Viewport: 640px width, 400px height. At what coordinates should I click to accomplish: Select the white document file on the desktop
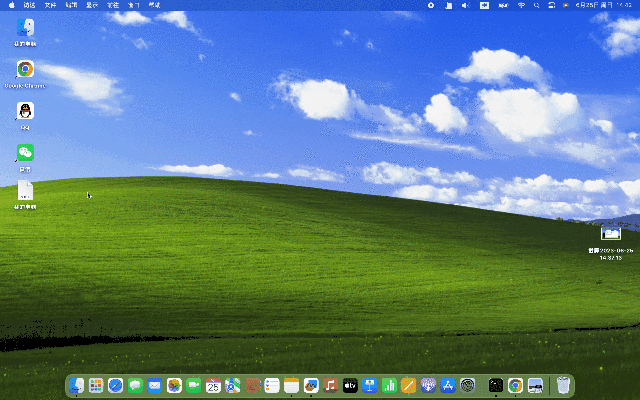(25, 191)
